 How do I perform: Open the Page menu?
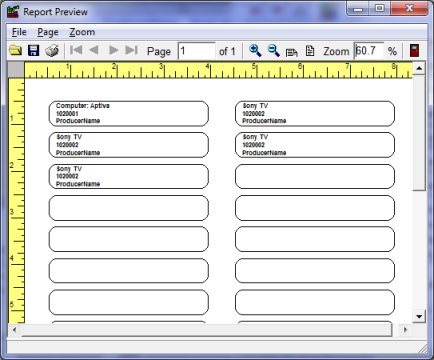pyautogui.click(x=48, y=32)
